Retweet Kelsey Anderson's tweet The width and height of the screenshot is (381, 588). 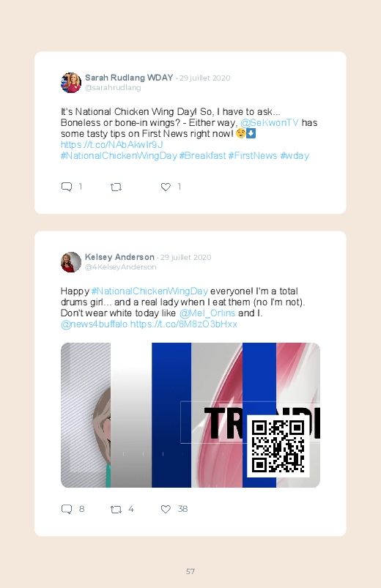coord(116,509)
